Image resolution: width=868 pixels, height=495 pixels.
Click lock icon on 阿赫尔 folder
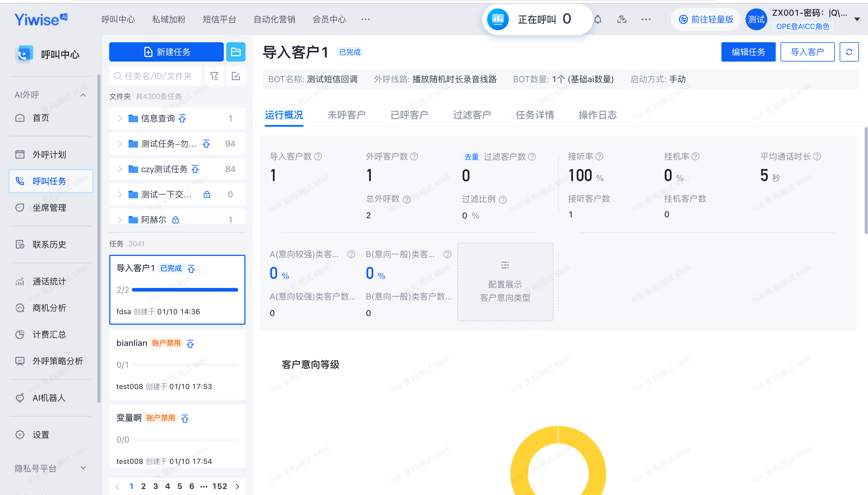point(175,220)
